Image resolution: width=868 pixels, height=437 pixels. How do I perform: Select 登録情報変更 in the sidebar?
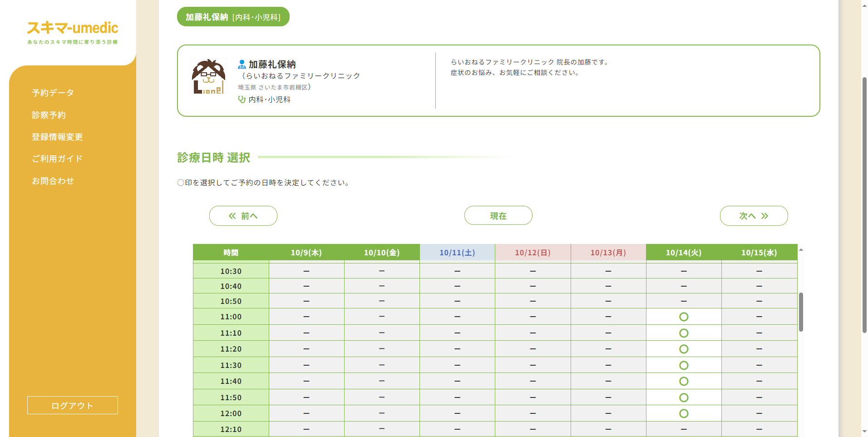click(57, 137)
